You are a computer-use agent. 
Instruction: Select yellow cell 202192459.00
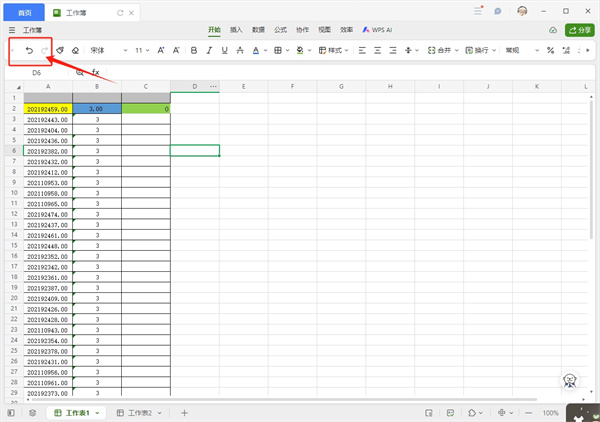click(x=48, y=109)
